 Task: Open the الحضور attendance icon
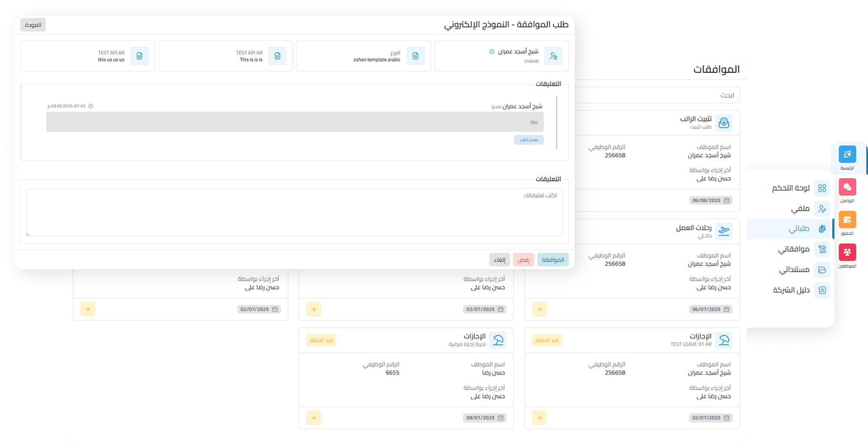[x=847, y=220]
